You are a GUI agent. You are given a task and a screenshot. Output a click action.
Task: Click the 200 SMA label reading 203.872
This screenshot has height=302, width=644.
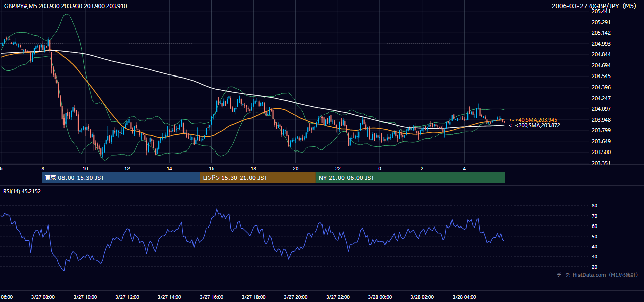click(x=534, y=125)
